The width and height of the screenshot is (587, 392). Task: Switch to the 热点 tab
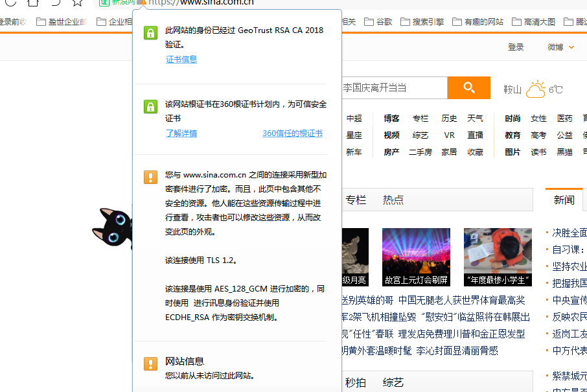(393, 200)
